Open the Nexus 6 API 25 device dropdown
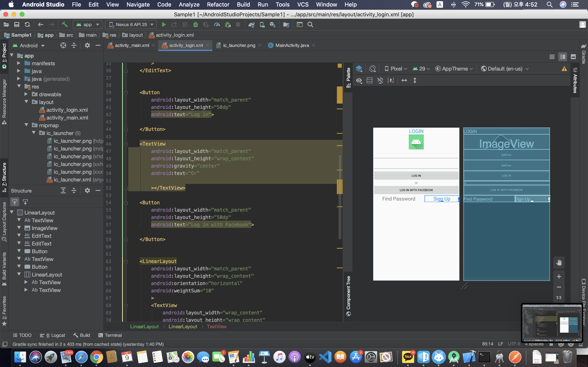Screen dimensions: 588x367 [131, 24]
